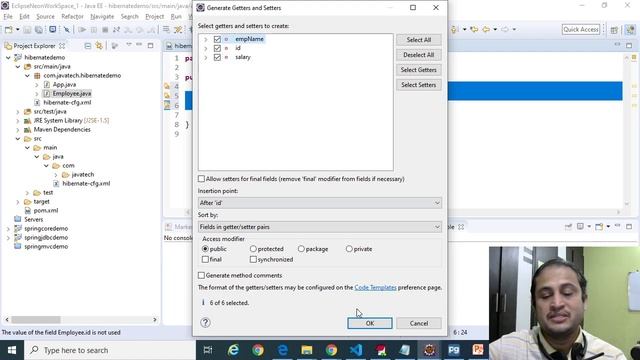
Task: Click the Select Getters button
Action: pyautogui.click(x=419, y=70)
